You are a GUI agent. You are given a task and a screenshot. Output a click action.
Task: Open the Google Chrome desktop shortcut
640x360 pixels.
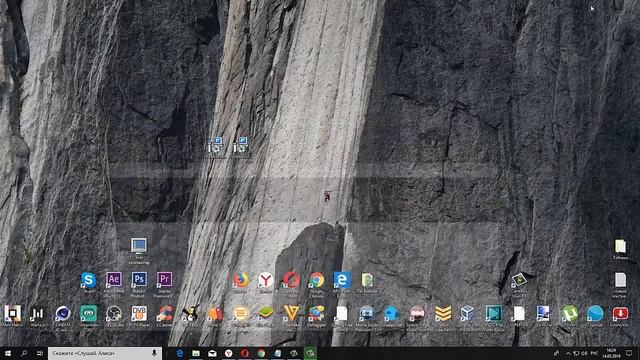[316, 280]
